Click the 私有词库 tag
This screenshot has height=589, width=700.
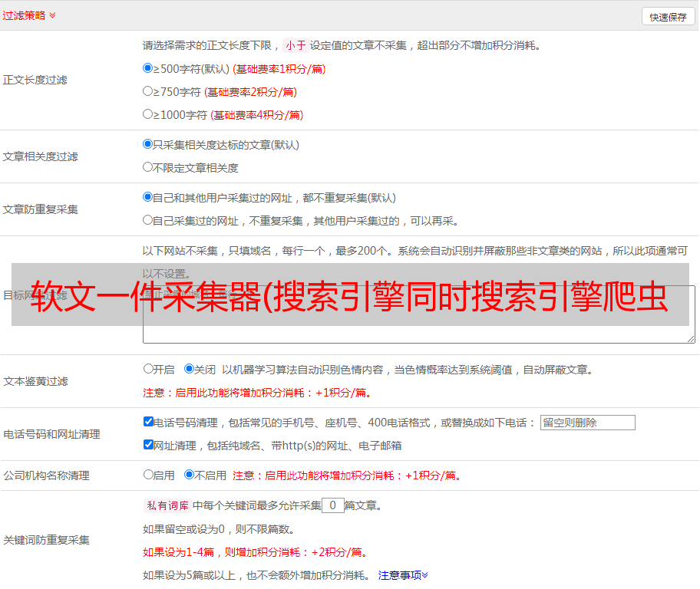[166, 505]
